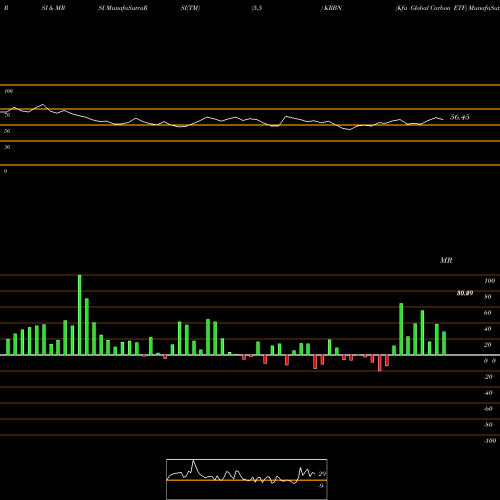Viewport: 500px width, 500px height.
Task: Click the MR panel title
Action: (446, 260)
